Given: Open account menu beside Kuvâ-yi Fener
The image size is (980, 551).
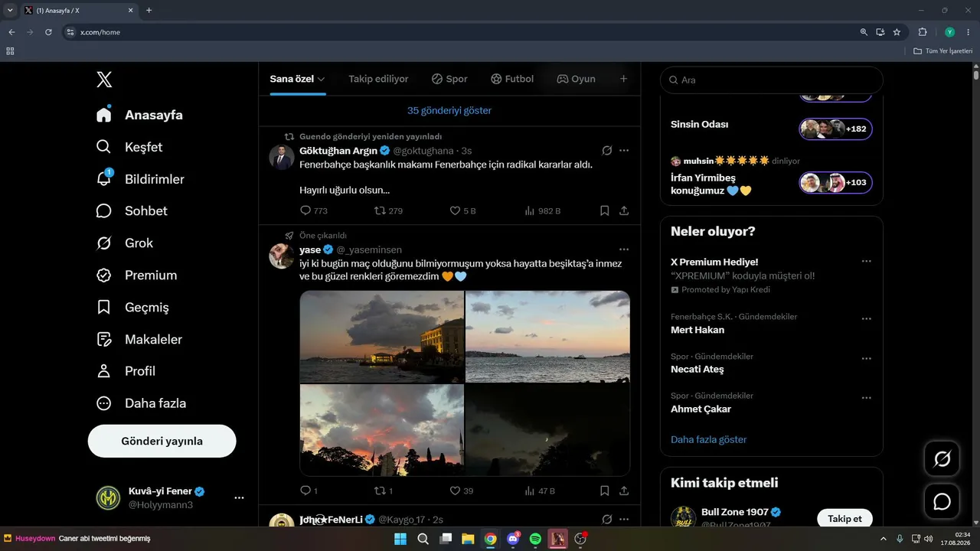Looking at the screenshot, I should [239, 497].
